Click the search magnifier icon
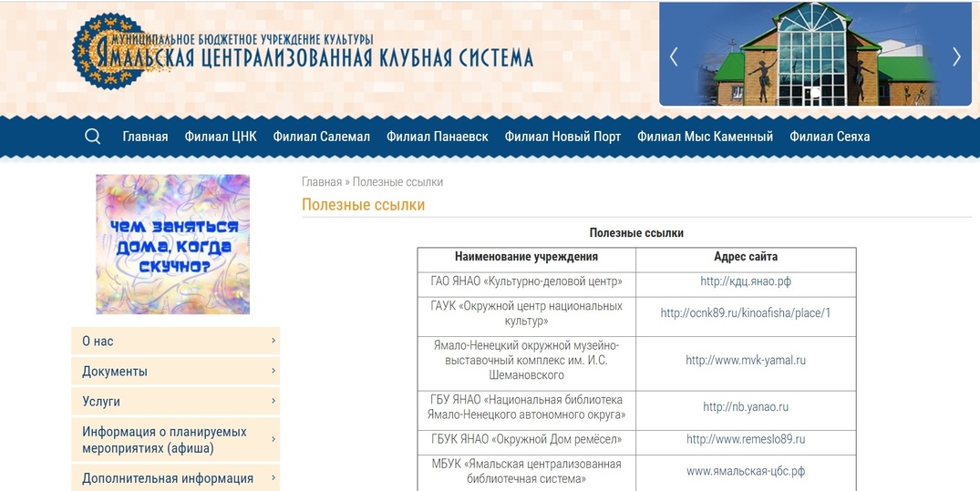This screenshot has height=491, width=980. pos(92,137)
